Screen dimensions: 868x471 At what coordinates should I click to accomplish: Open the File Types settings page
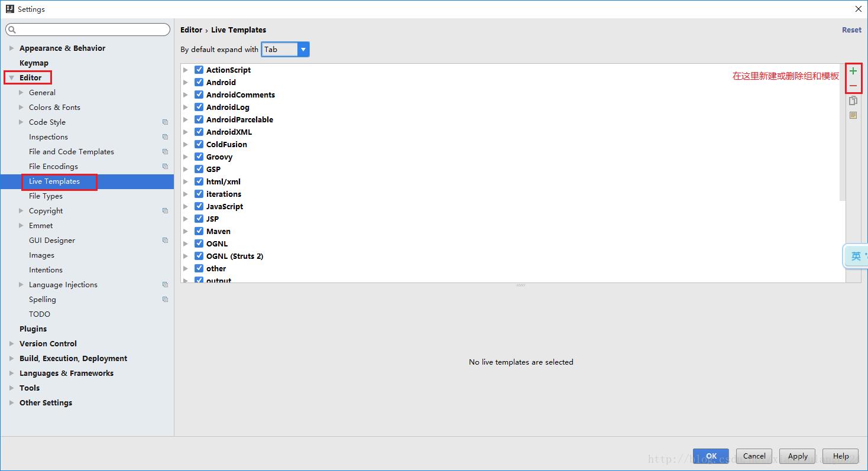pos(46,196)
